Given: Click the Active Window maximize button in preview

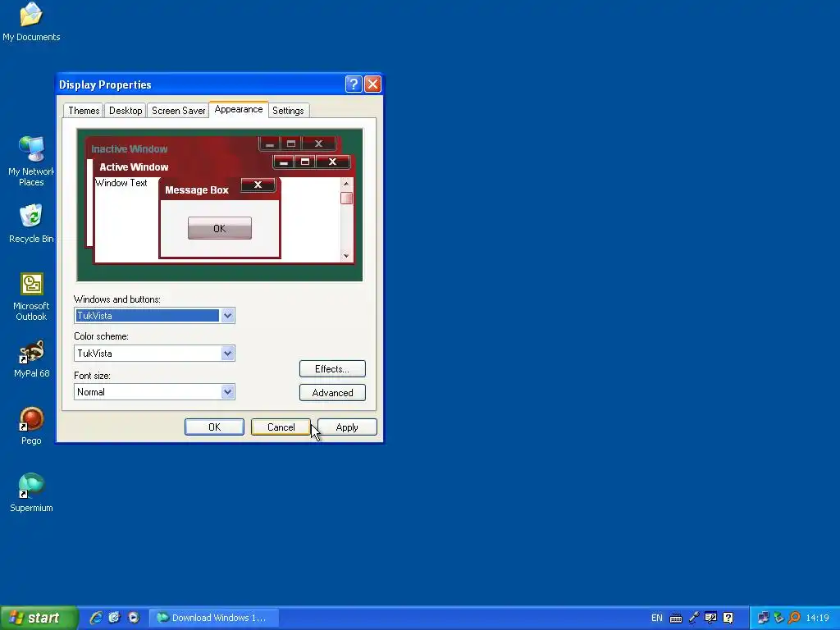Looking at the screenshot, I should (305, 162).
